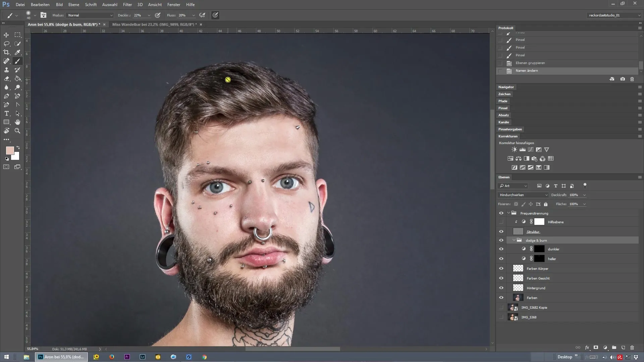Hide the dunkler layer

pyautogui.click(x=501, y=249)
